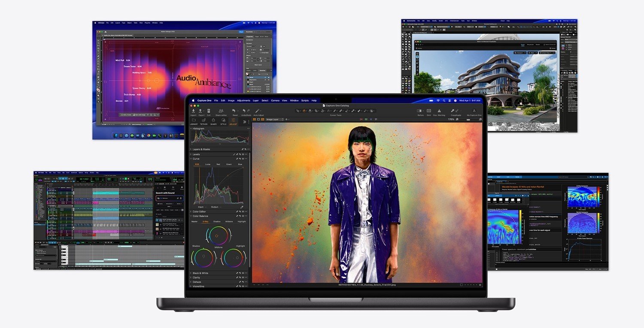Open the Apple menu on the laptop screen
644x328 pixels.
tap(193, 100)
